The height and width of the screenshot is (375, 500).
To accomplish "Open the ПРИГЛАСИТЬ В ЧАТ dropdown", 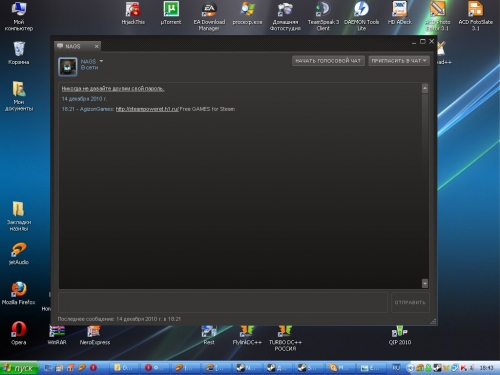I will point(399,61).
